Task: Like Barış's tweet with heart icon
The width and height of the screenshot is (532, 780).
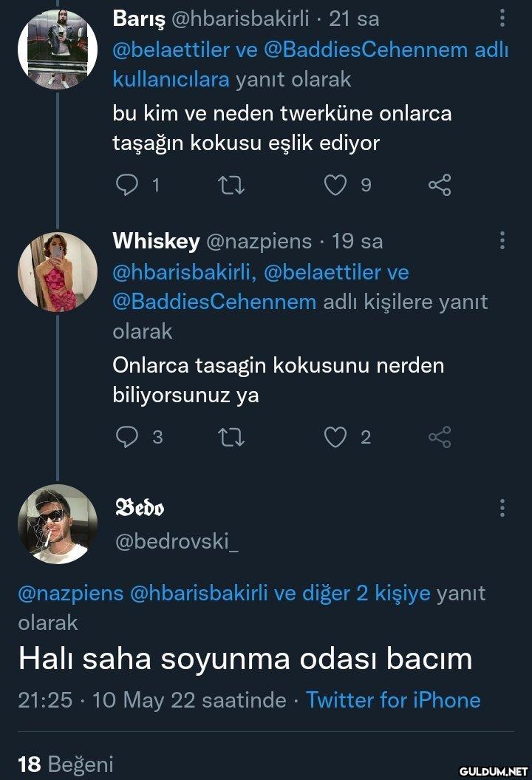Action: [x=335, y=185]
